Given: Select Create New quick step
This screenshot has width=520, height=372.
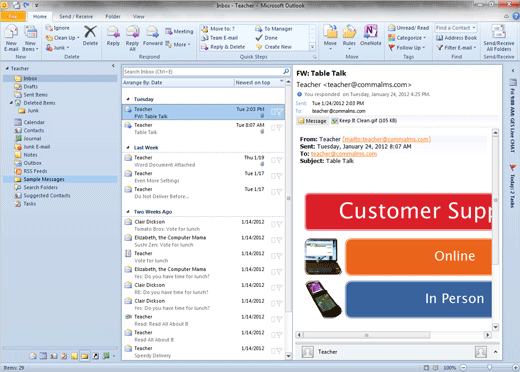Looking at the screenshot, I should point(274,47).
